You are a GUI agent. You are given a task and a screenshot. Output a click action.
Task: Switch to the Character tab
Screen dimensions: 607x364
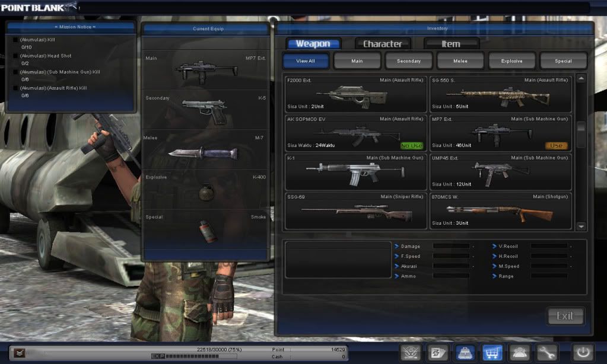coord(383,44)
